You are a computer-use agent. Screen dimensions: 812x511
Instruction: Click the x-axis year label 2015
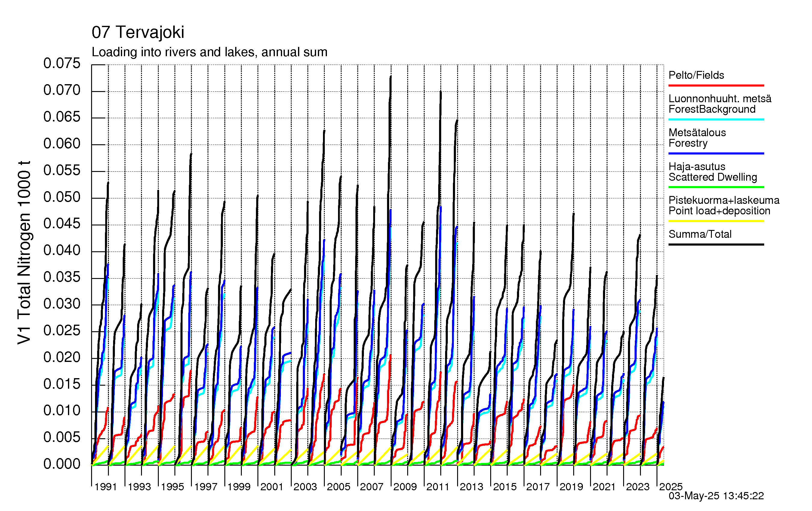click(x=505, y=487)
